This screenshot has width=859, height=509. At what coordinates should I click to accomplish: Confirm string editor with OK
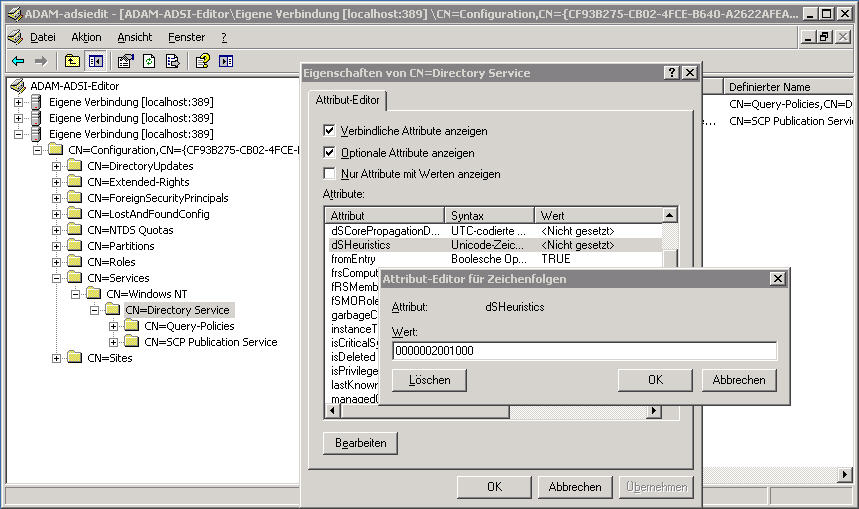[x=655, y=380]
